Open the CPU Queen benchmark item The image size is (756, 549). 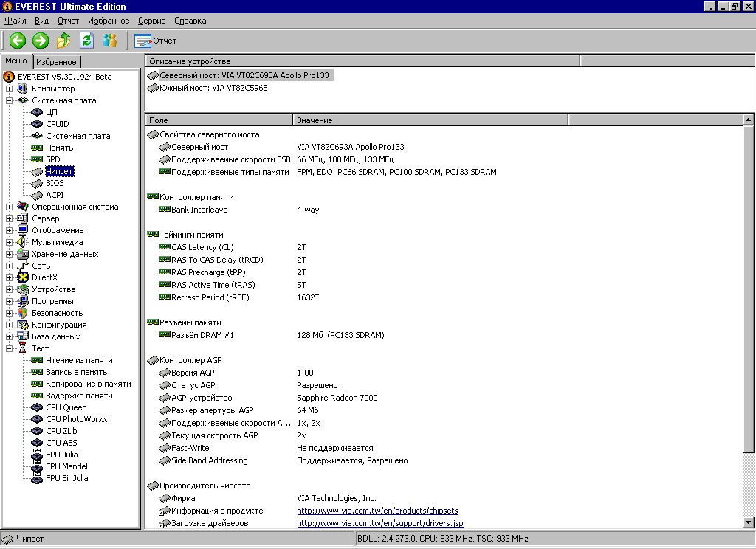tap(66, 407)
